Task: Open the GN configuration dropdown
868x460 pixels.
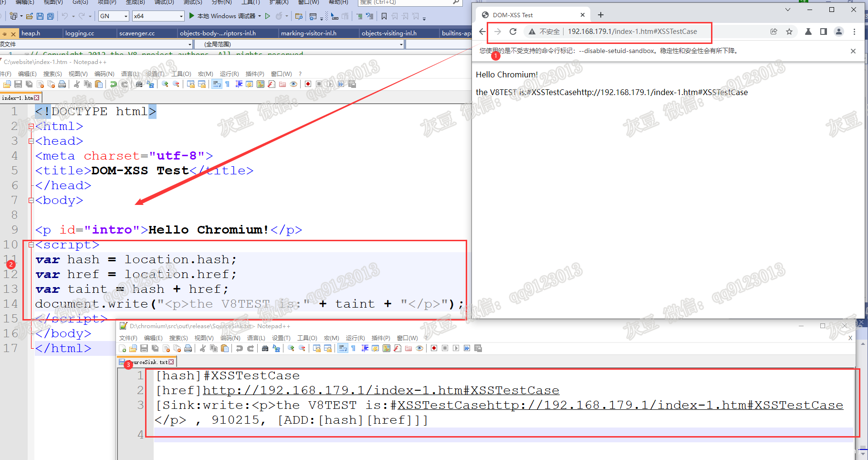Action: [x=126, y=16]
